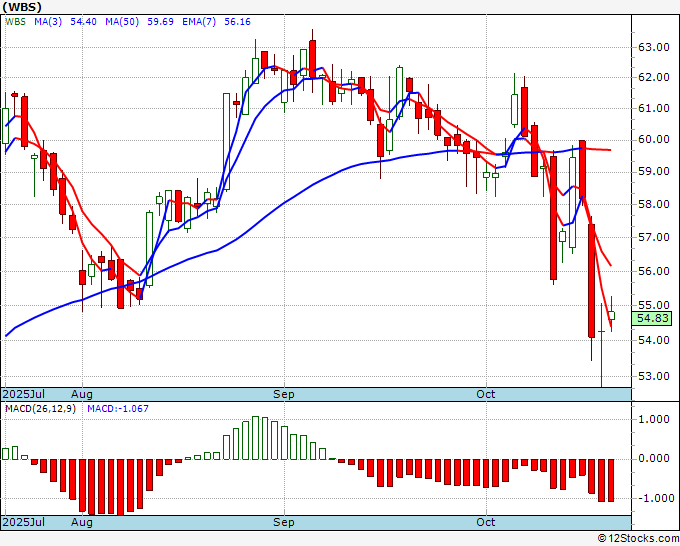The height and width of the screenshot is (546, 680).
Task: Click the 1.000 MACD axis label
Action: pyautogui.click(x=654, y=419)
